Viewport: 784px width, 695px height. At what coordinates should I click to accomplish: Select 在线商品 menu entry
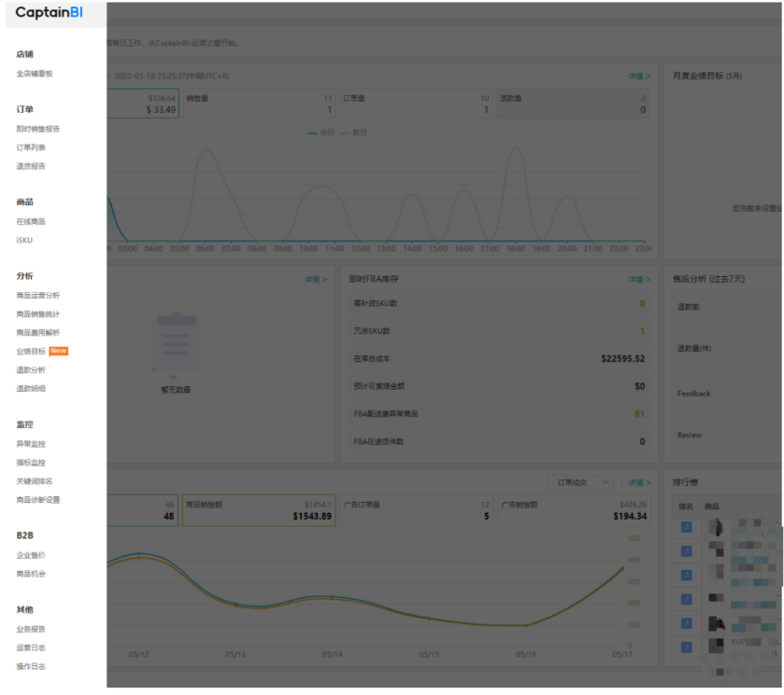point(31,222)
